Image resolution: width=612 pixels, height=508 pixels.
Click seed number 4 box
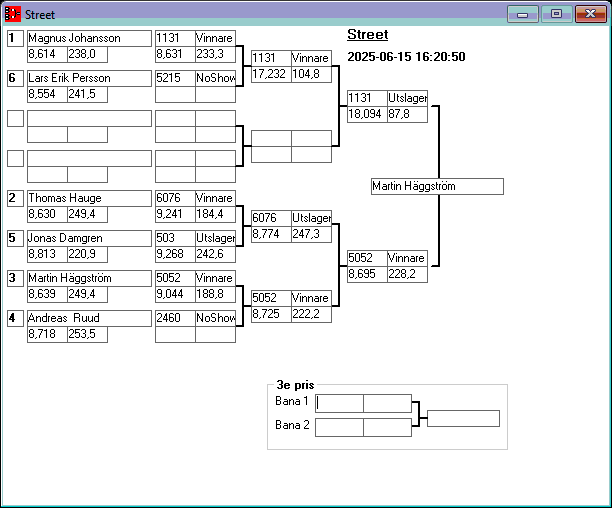pos(15,318)
